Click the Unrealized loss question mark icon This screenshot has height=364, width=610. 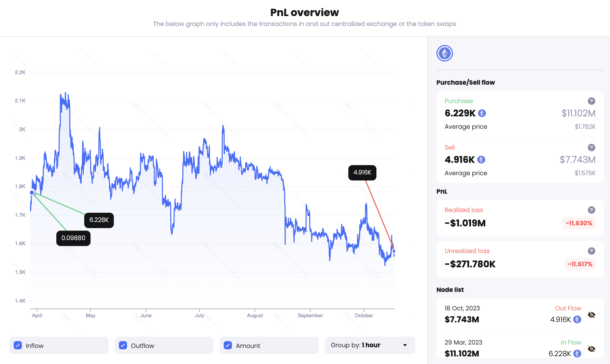coord(592,251)
